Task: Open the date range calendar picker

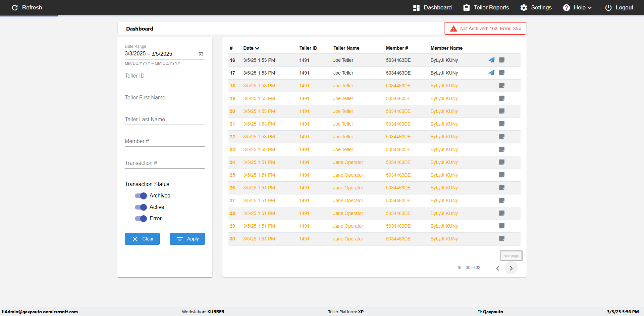Action: 201,54
